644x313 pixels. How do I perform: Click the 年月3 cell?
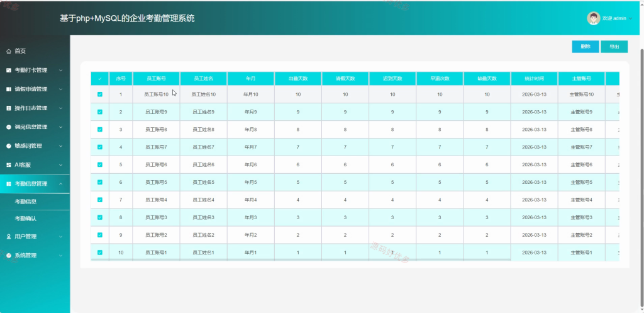(x=250, y=217)
